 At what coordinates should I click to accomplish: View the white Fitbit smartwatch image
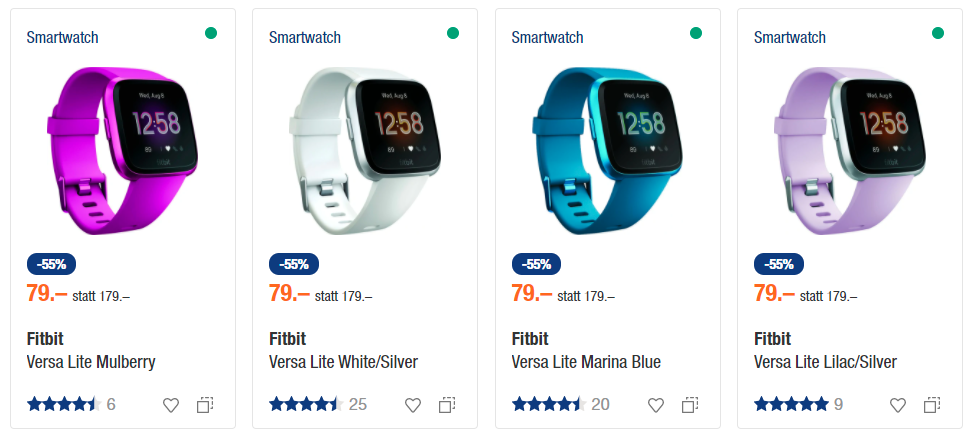pos(365,151)
